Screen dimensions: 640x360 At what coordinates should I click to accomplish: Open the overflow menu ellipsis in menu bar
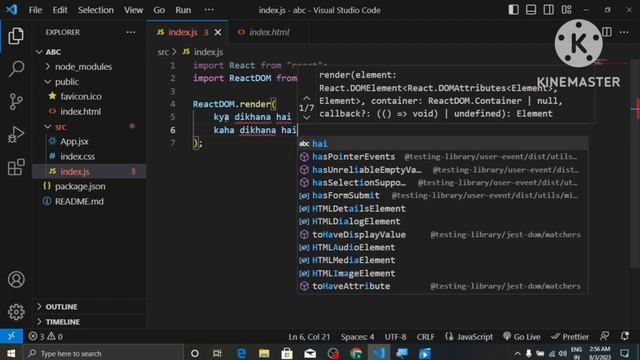click(209, 10)
